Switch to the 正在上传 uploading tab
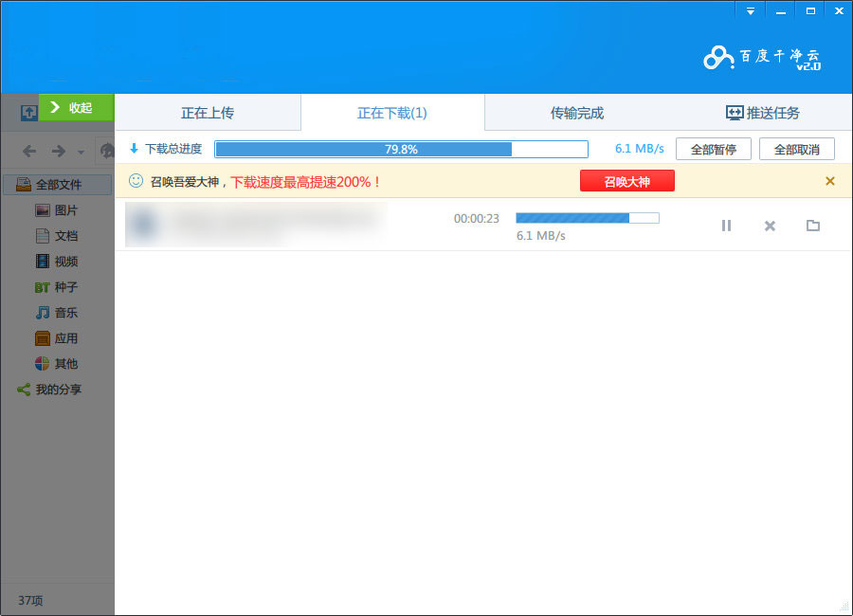Viewport: 853px width, 616px height. point(207,112)
